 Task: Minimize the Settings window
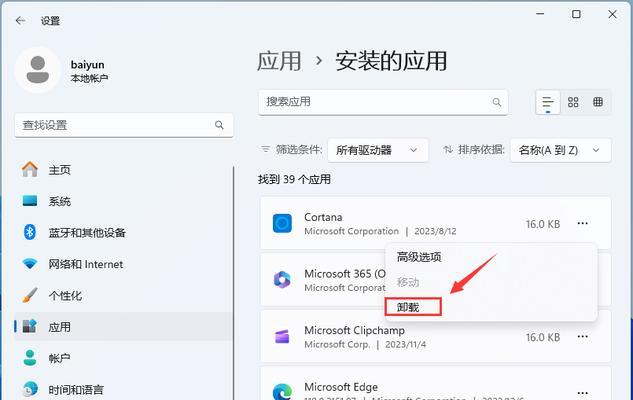540,14
